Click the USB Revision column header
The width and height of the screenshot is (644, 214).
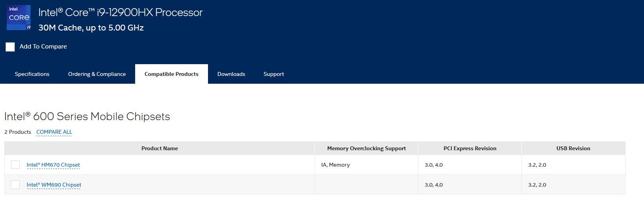click(x=573, y=148)
